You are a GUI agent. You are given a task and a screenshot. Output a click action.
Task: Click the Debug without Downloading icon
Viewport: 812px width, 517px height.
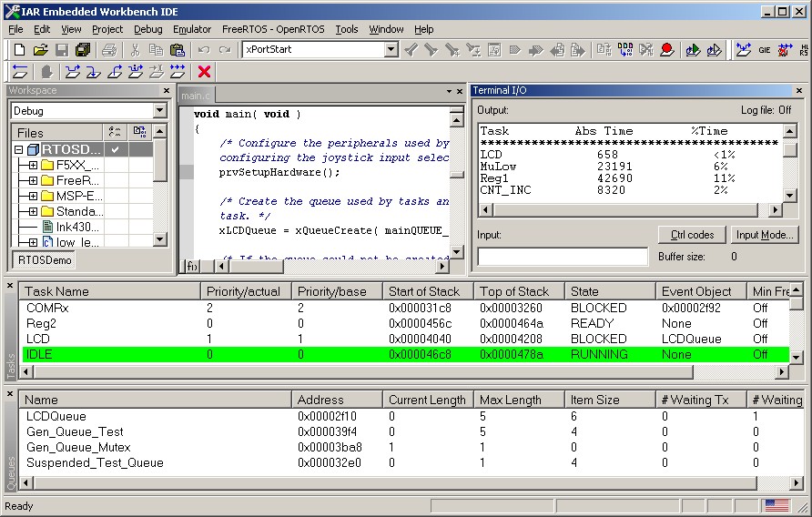point(714,50)
